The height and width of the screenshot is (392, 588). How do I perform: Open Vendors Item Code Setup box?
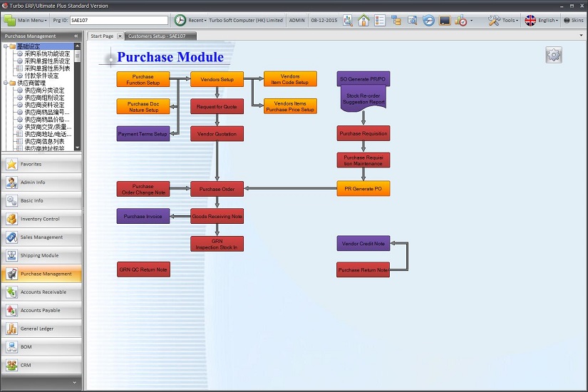(290, 79)
